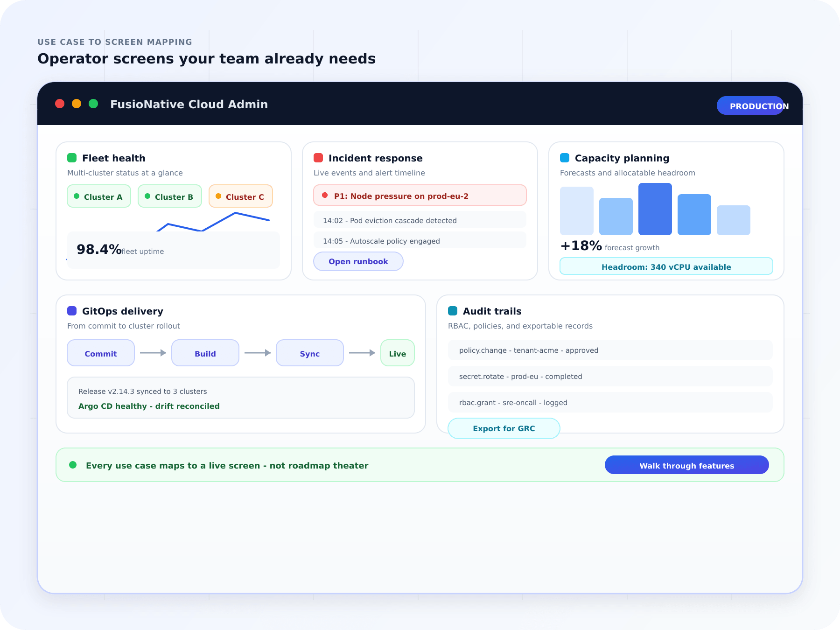This screenshot has height=630, width=840.
Task: Click Headroom: 340 vCPU available banner
Action: pyautogui.click(x=666, y=266)
